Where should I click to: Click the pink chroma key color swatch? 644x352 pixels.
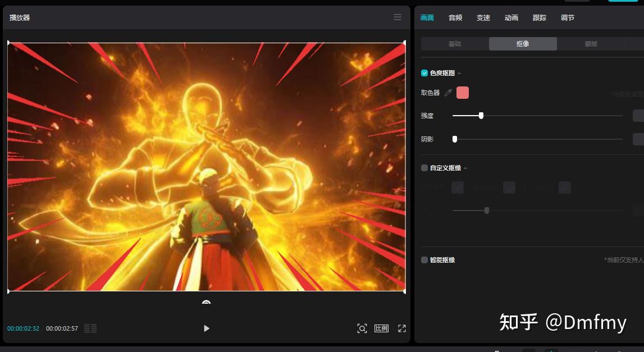(x=463, y=93)
